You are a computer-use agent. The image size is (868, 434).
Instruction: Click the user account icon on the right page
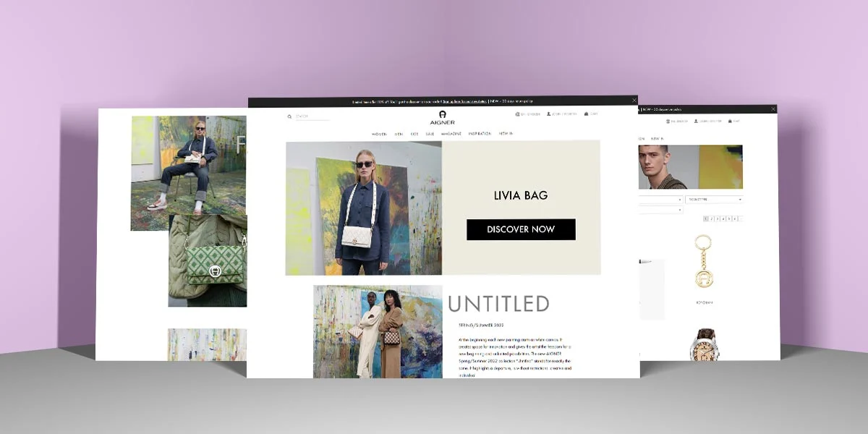(696, 121)
